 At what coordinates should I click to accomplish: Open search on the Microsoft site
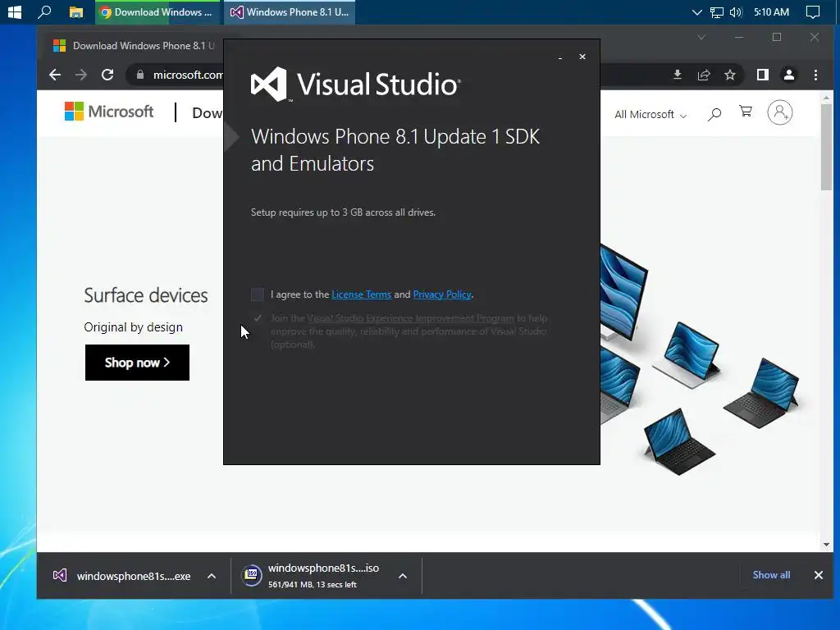[714, 113]
